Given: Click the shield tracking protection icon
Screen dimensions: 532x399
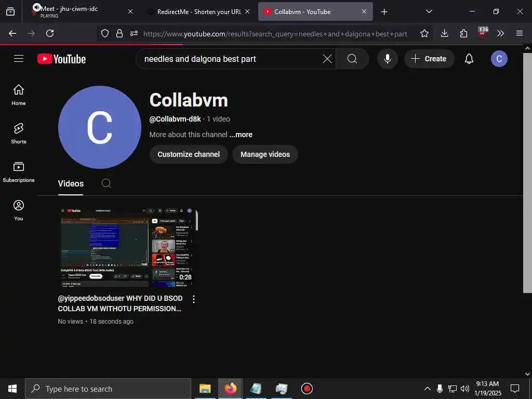Looking at the screenshot, I should click(x=105, y=33).
